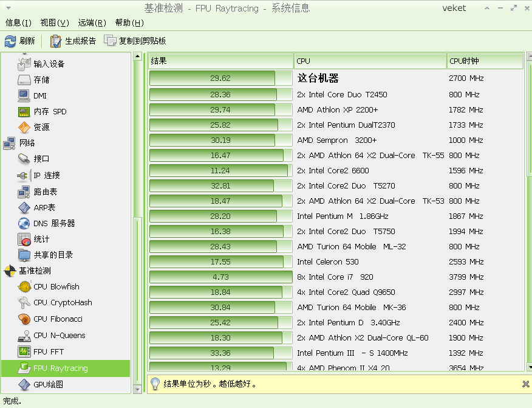The width and height of the screenshot is (532, 408).
Task: Click the lightbulb hint icon
Action: (x=155, y=384)
